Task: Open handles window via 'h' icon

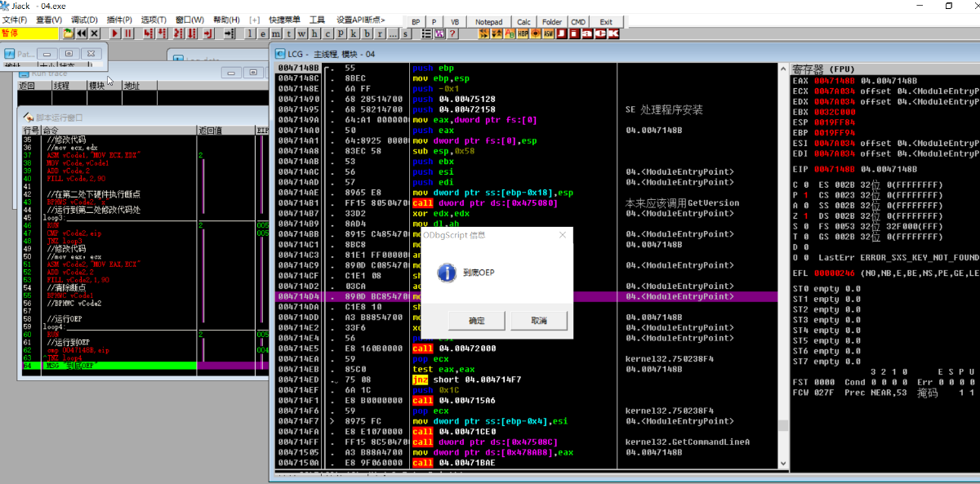Action: (314, 33)
